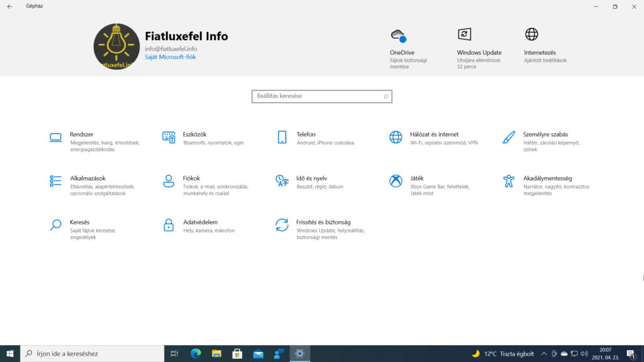644x362 pixels.
Task: Click the volume icon in system tray
Action: (x=584, y=353)
